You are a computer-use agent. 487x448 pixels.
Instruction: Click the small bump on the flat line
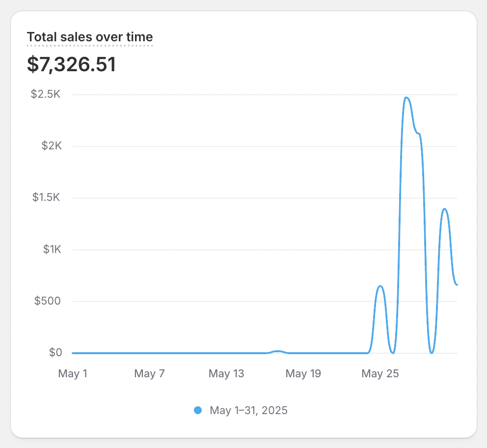pos(278,351)
